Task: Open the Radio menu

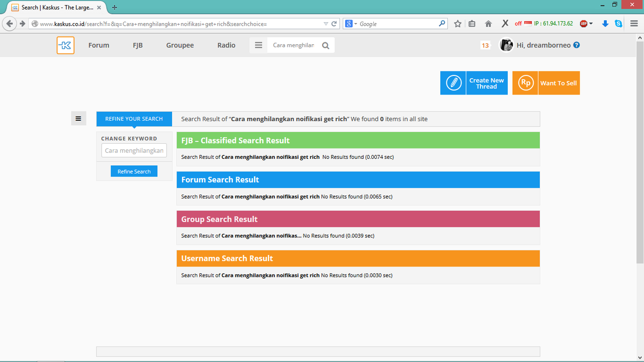Action: point(226,45)
